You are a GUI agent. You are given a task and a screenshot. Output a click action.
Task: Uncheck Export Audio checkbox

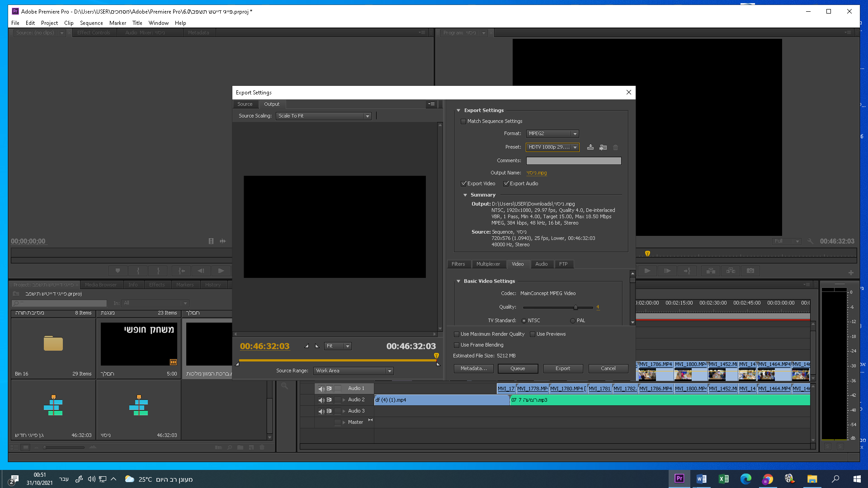coord(506,184)
